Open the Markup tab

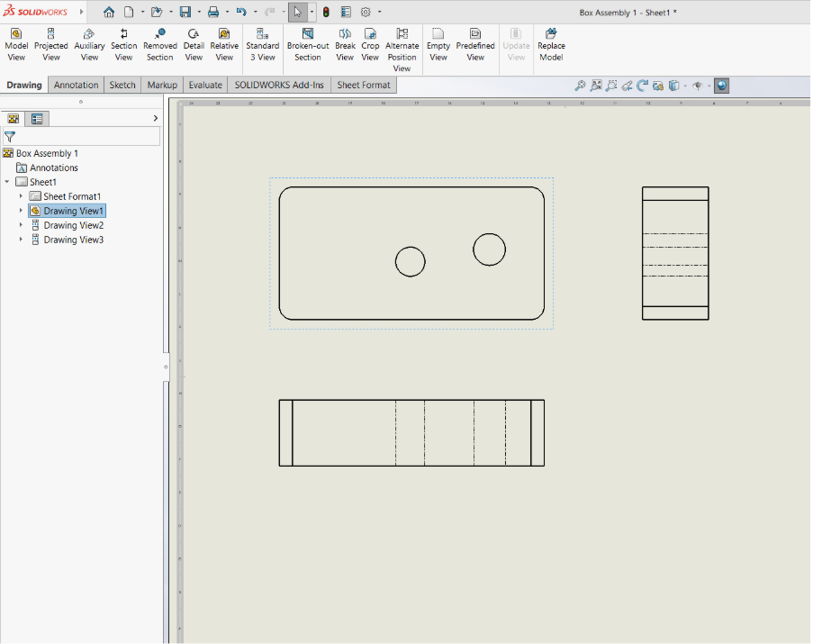pyautogui.click(x=162, y=85)
